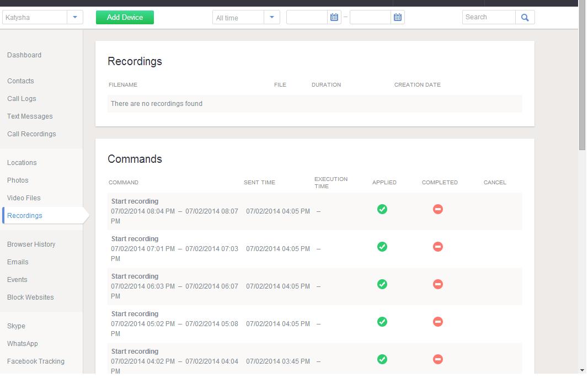Select Block Websites in sidebar
The image size is (588, 378).
[x=30, y=297]
